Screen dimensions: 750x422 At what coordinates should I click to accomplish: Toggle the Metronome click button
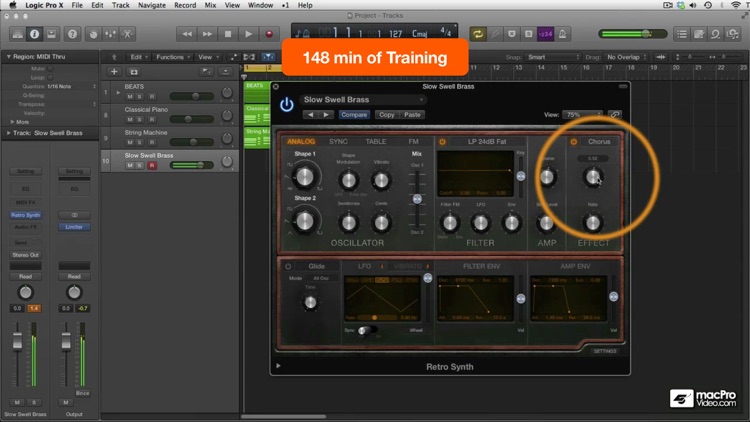[562, 34]
